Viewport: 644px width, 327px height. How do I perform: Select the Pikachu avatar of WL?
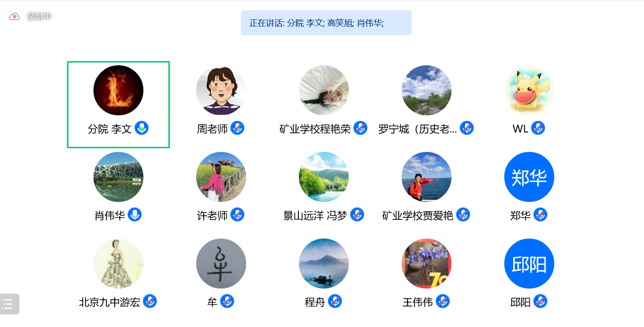pos(529,90)
